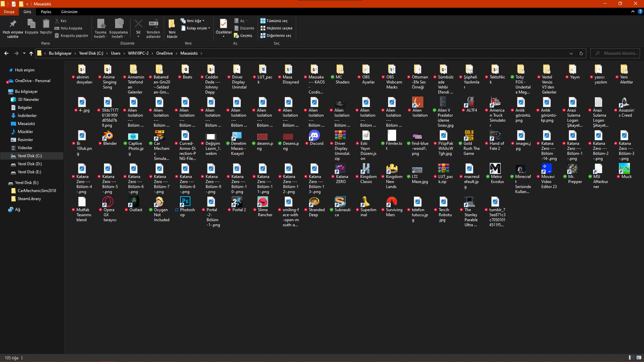Click Diğerlerini seç
Viewport: 644px width, 362px height.
pyautogui.click(x=276, y=36)
